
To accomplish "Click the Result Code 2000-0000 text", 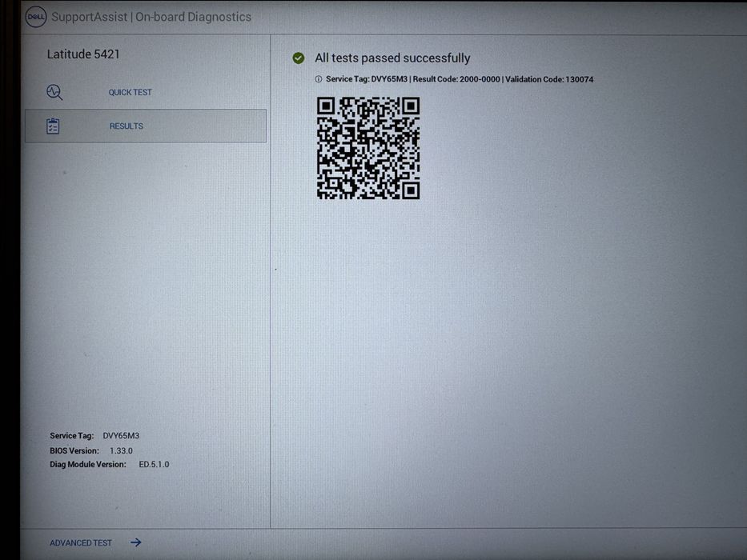I will [x=456, y=79].
